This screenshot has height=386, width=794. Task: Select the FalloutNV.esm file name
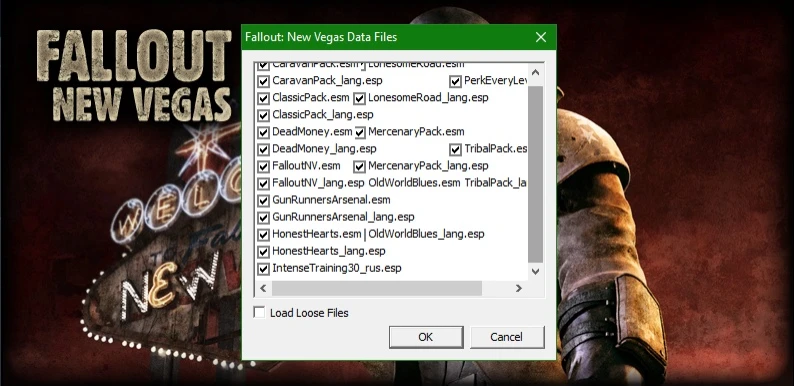[306, 166]
